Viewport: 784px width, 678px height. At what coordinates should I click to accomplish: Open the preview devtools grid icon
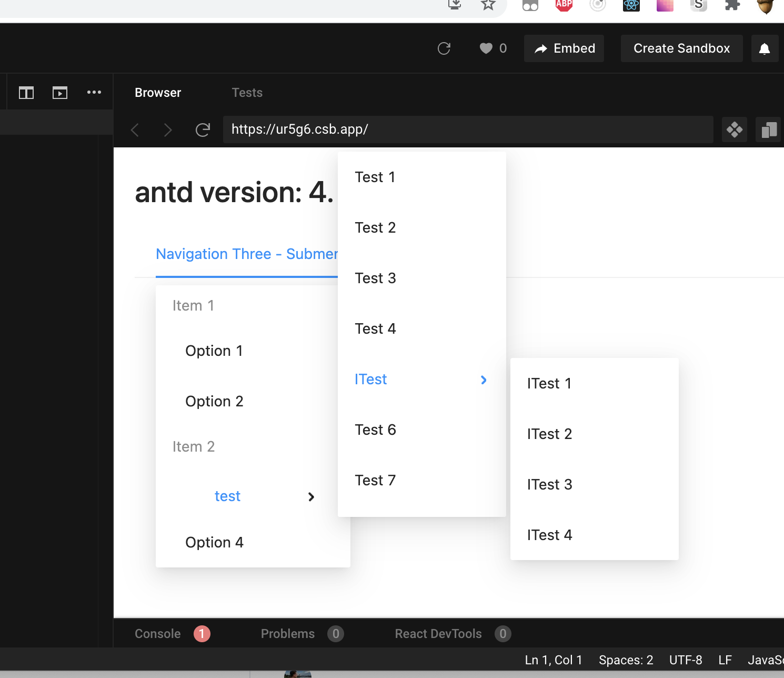735,129
